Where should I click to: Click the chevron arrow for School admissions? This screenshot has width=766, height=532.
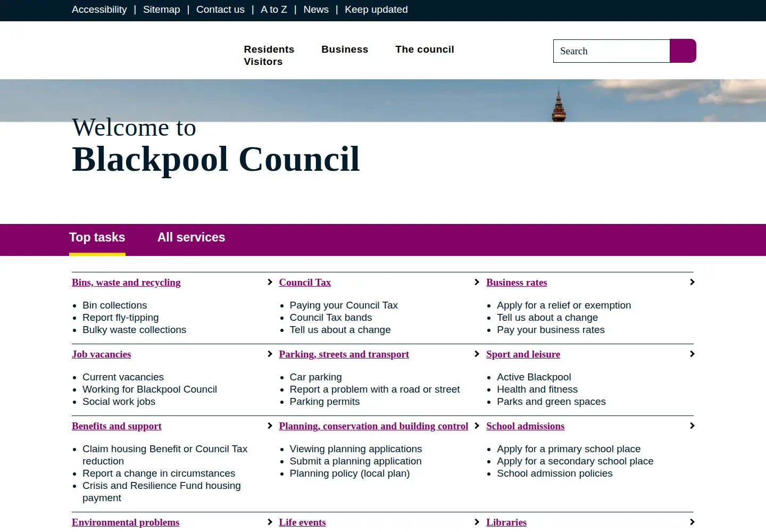pyautogui.click(x=692, y=426)
